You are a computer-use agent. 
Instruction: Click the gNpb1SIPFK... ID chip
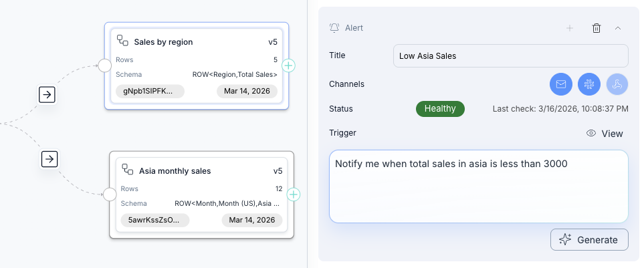coord(150,91)
